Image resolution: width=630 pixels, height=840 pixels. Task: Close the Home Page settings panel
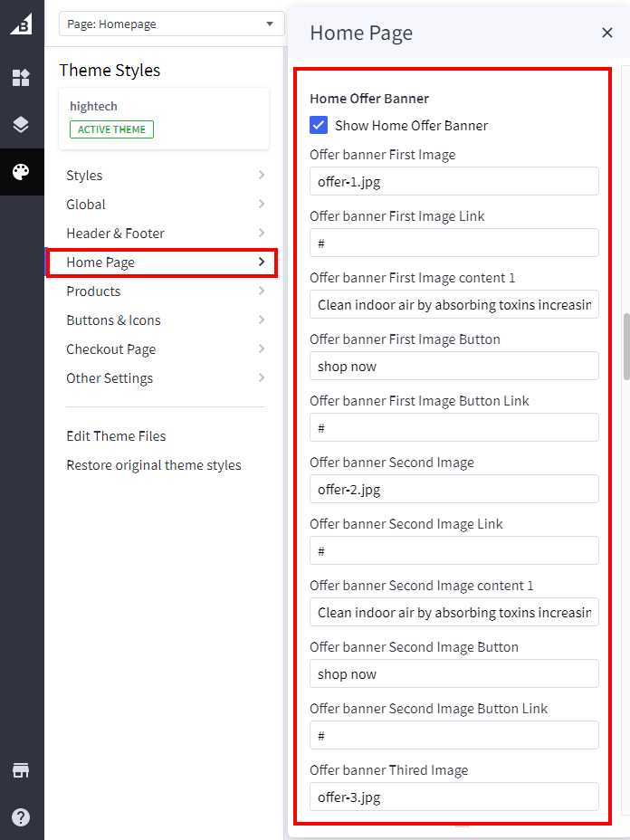[607, 33]
